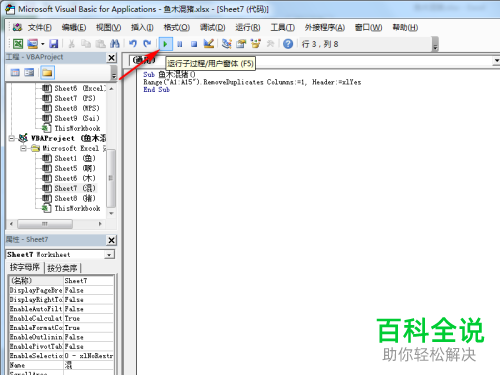Click the End Sub code line

click(x=156, y=90)
